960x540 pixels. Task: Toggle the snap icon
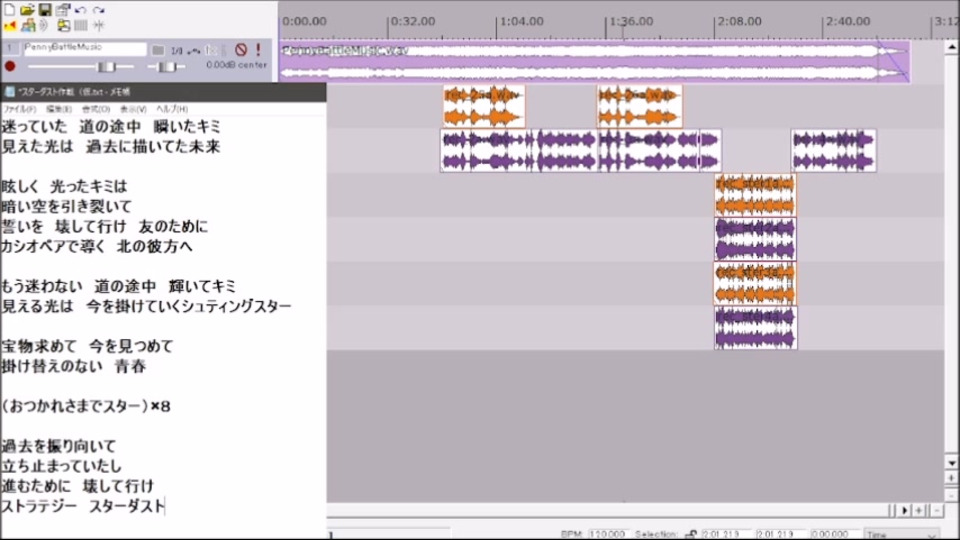tap(99, 26)
